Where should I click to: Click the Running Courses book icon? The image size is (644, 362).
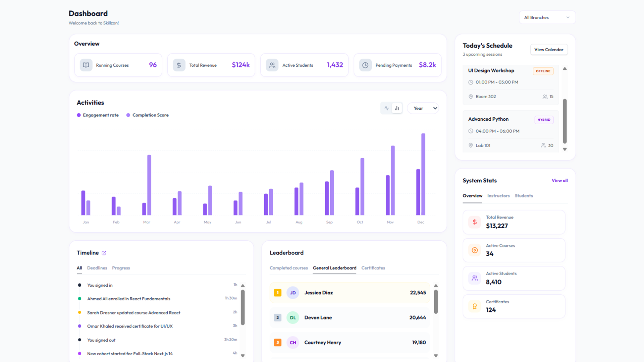tap(86, 65)
